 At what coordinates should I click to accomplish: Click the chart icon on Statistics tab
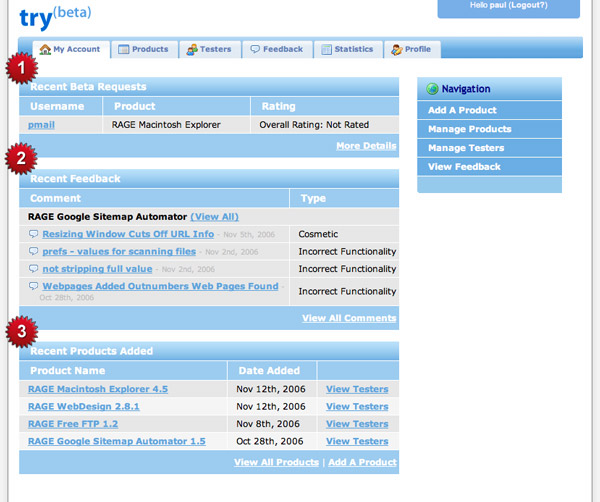[x=326, y=50]
